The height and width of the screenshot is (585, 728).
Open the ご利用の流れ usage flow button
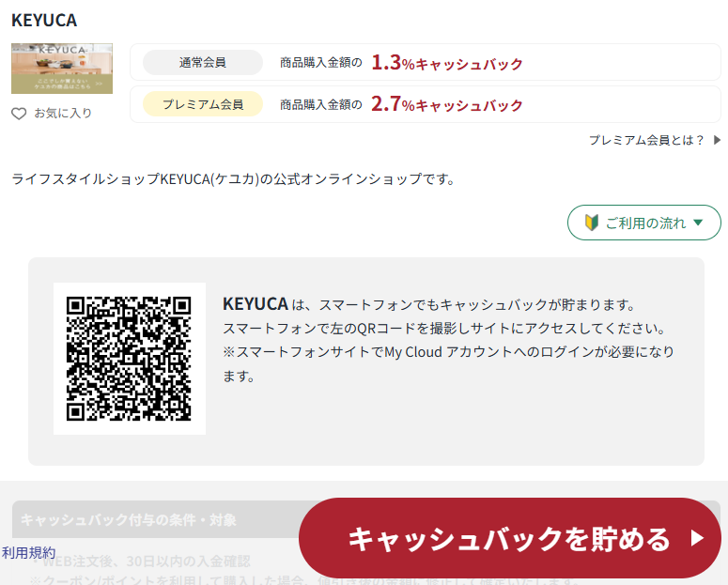tap(644, 223)
